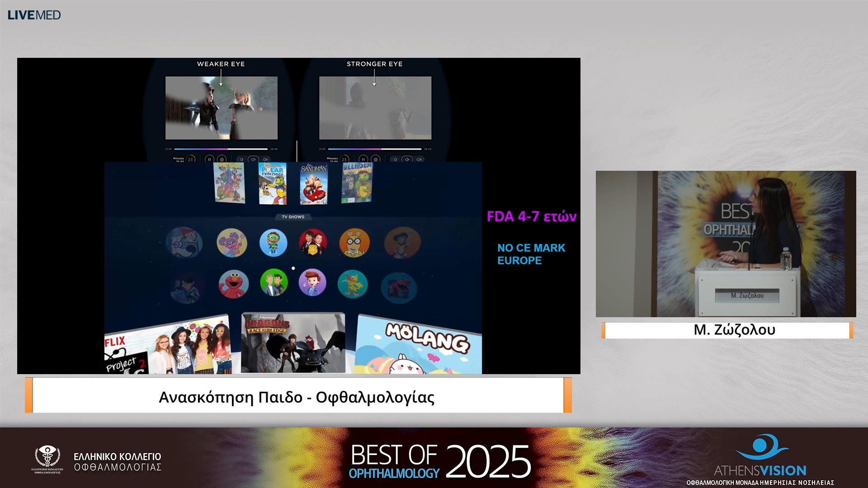Select medium volume icon in weaker eye player
This screenshot has height=488, width=868.
254,159
